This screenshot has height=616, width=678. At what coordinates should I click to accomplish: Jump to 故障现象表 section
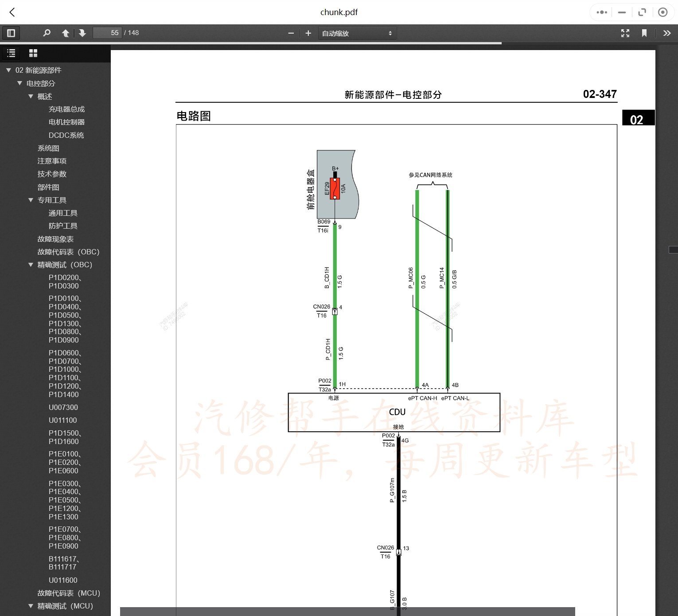[55, 239]
